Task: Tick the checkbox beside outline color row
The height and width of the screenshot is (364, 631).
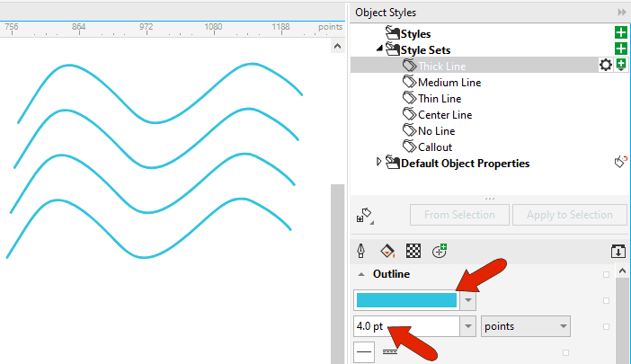Action: tap(606, 300)
